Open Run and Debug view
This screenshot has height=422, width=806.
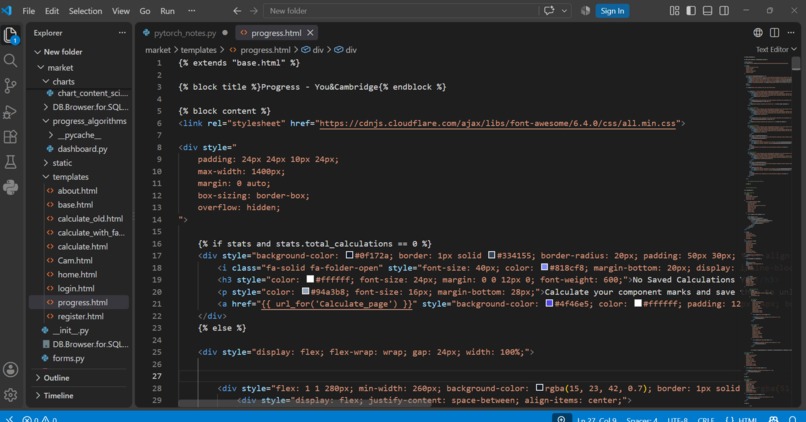click(10, 112)
